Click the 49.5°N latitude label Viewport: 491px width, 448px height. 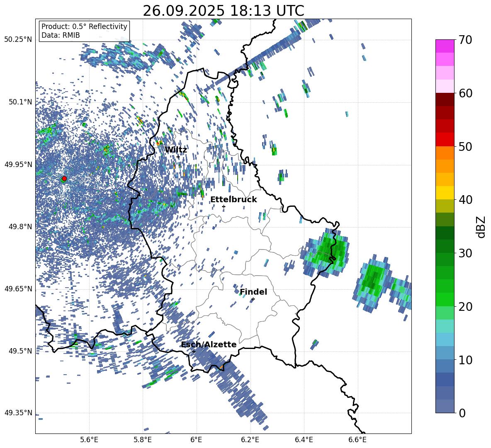(x=21, y=351)
